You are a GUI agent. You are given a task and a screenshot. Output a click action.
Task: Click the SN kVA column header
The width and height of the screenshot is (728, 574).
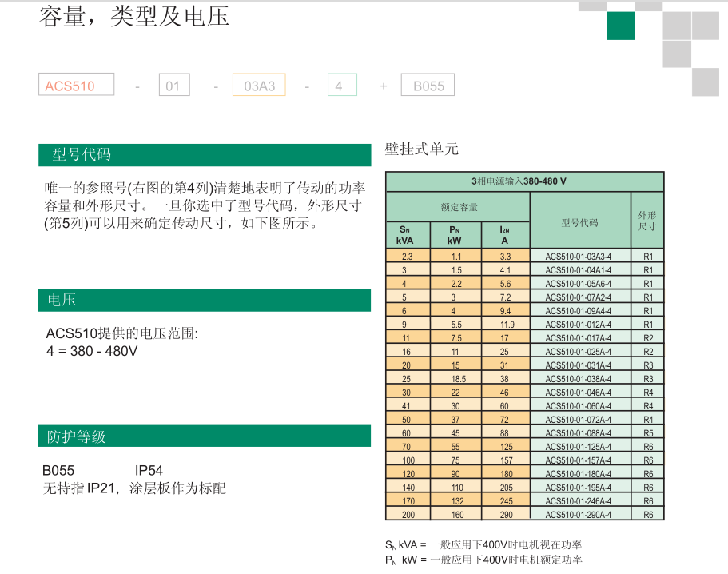click(408, 235)
